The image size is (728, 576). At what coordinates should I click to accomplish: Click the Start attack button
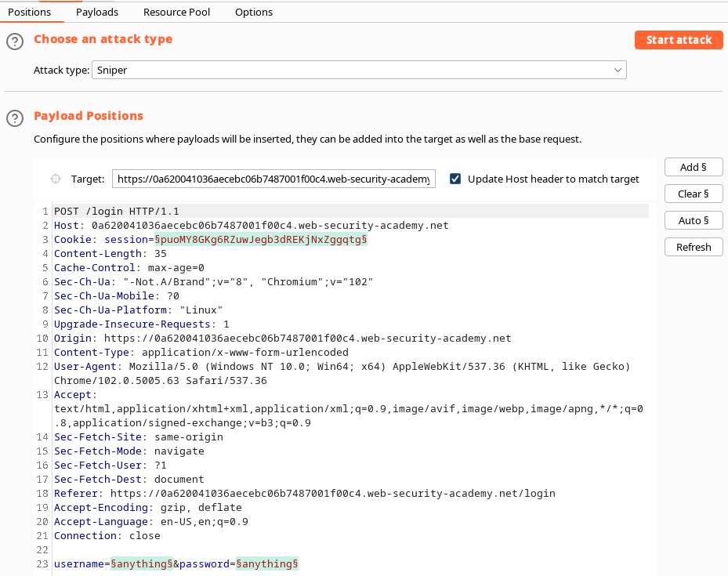pos(679,39)
